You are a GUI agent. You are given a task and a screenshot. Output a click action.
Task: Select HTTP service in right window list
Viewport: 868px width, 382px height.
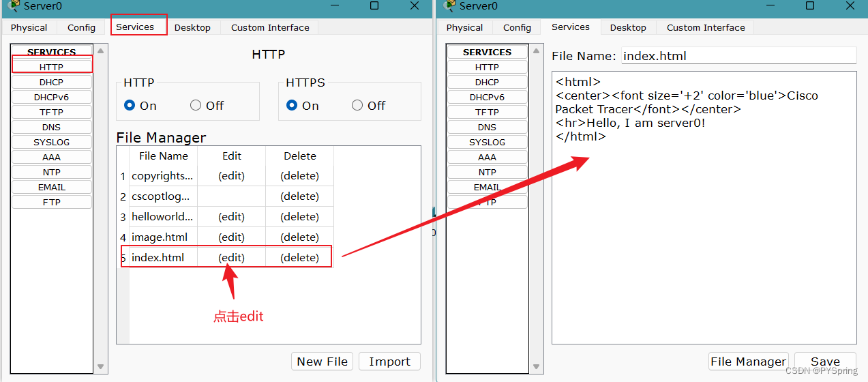(487, 67)
